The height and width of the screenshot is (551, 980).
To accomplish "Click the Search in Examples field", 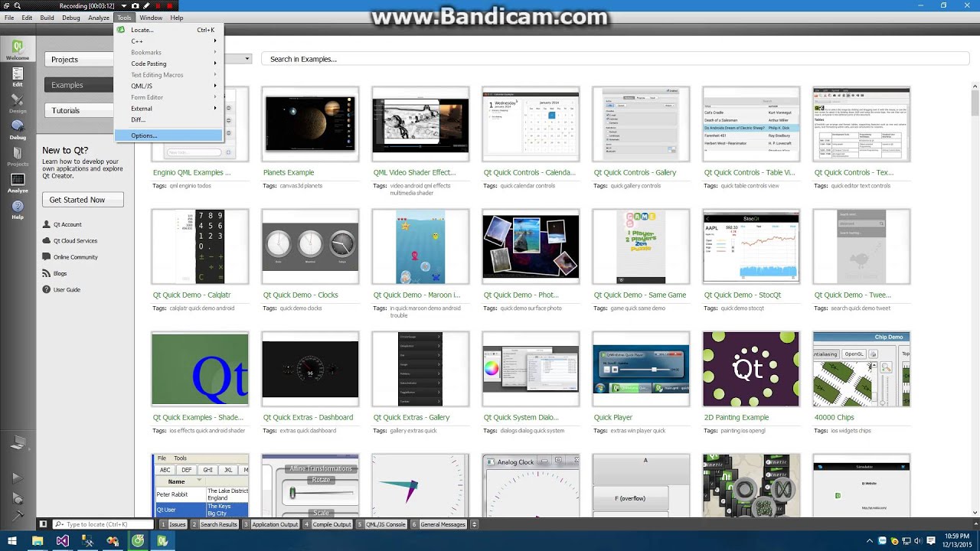I will click(x=615, y=59).
